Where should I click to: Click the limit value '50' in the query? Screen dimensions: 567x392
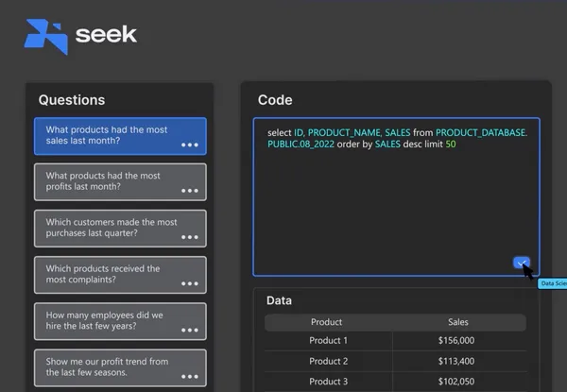click(451, 145)
